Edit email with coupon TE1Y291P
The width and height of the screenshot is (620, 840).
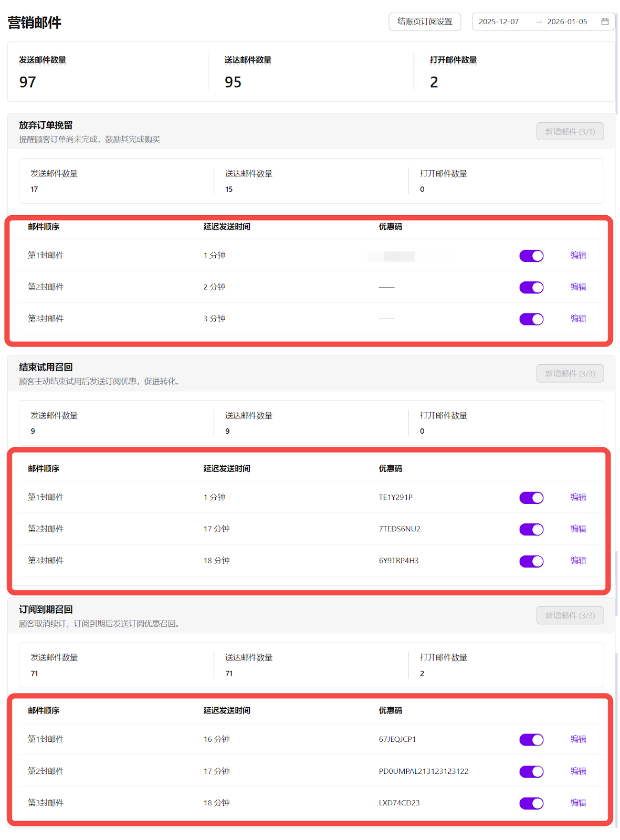coord(578,497)
